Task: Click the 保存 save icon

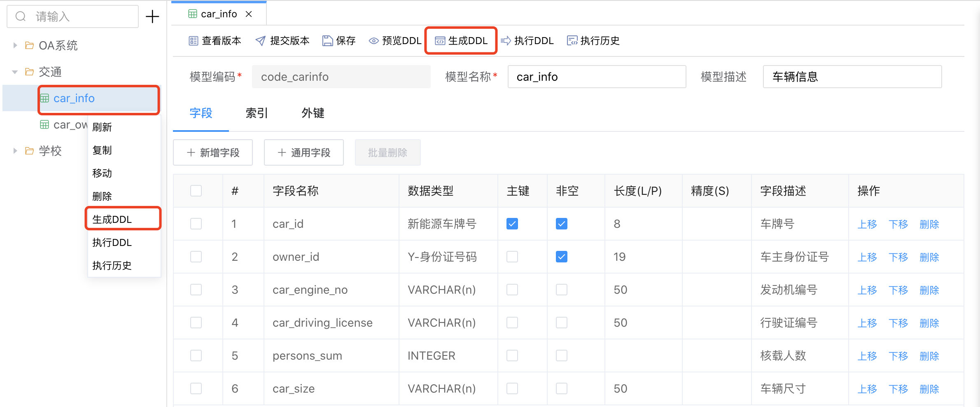Action: point(327,41)
